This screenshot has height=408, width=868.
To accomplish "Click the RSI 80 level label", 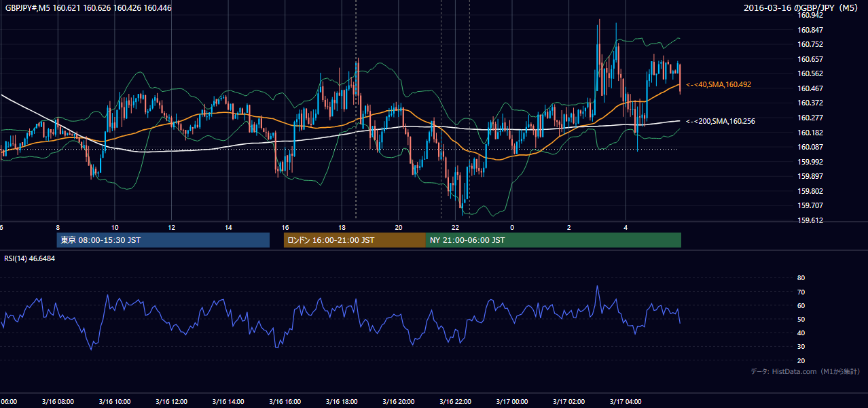I will [x=801, y=278].
